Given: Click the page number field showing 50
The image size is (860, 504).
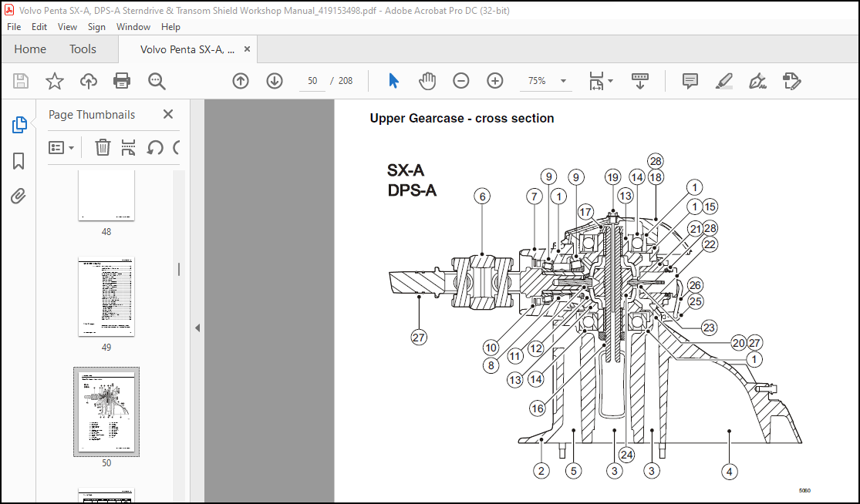Looking at the screenshot, I should [312, 81].
